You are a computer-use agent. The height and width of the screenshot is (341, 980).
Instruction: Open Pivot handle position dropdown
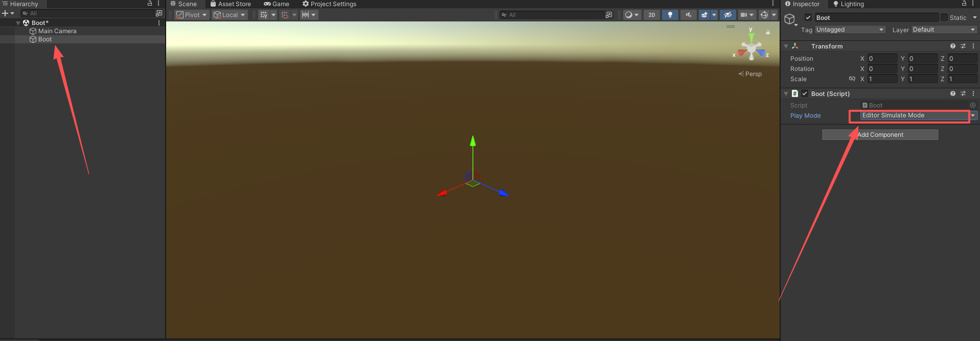(192, 15)
